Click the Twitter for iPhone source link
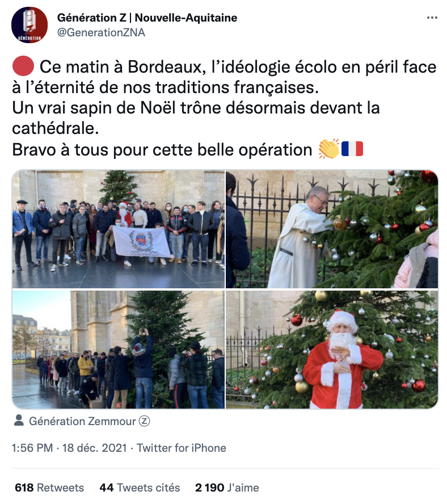 click(182, 448)
